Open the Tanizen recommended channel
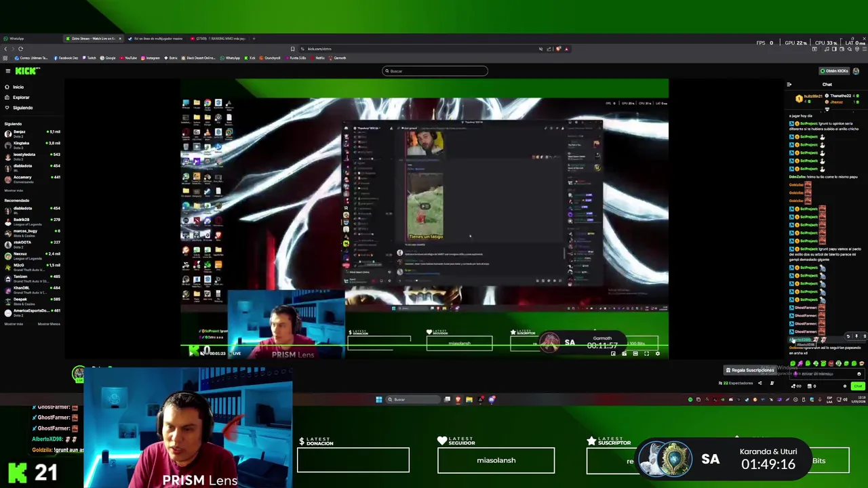The height and width of the screenshot is (488, 868). [x=33, y=278]
